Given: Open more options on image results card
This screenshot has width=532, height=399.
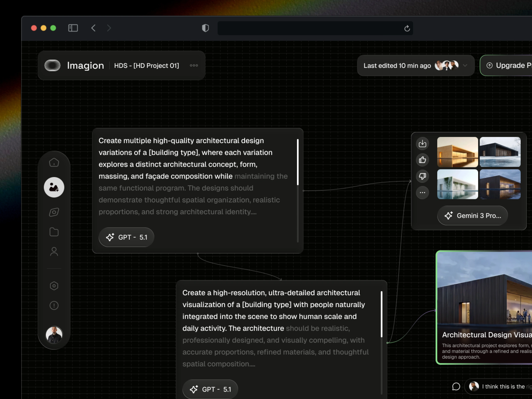Looking at the screenshot, I should [422, 193].
